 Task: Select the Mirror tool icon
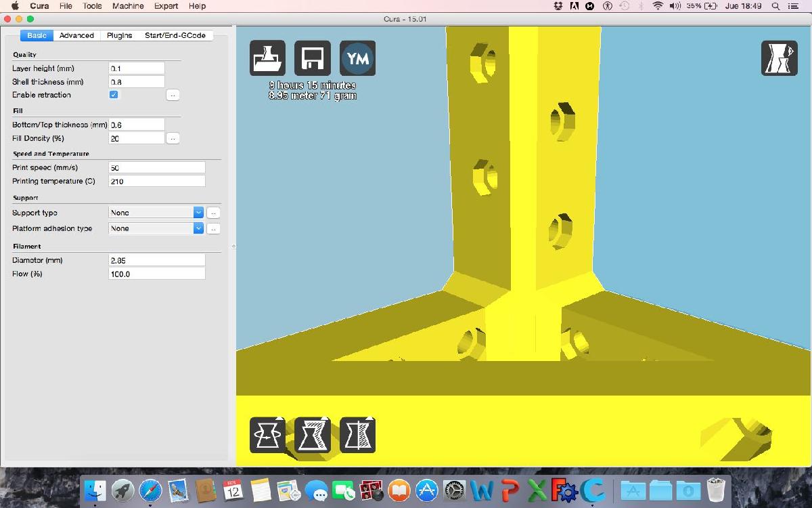(x=357, y=435)
